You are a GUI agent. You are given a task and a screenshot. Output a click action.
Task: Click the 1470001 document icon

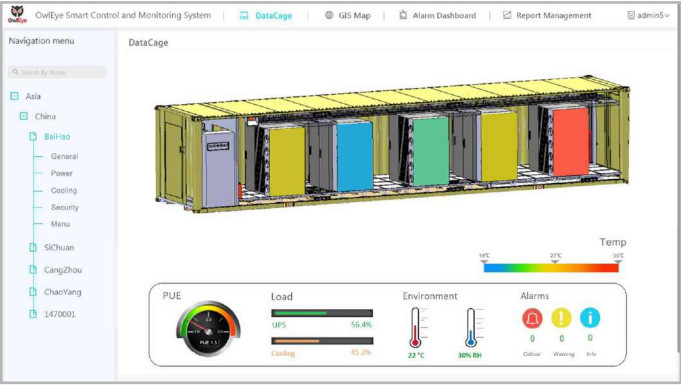33,314
